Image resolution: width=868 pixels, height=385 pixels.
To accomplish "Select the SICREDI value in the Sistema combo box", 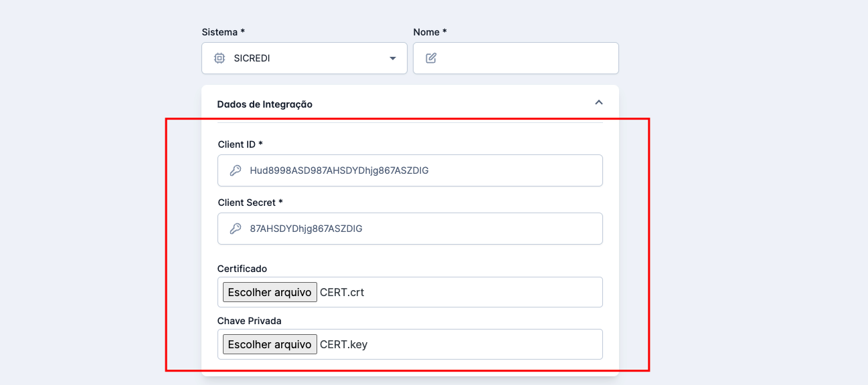I will point(252,58).
